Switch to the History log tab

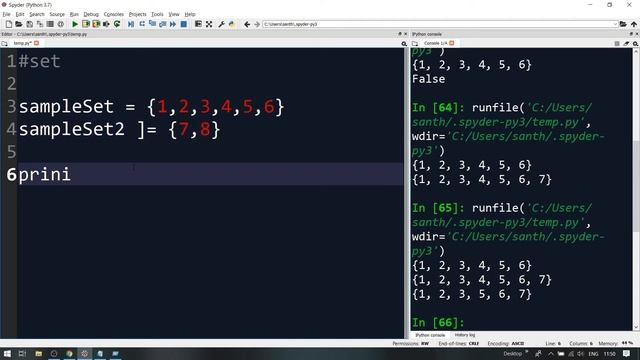coord(464,335)
